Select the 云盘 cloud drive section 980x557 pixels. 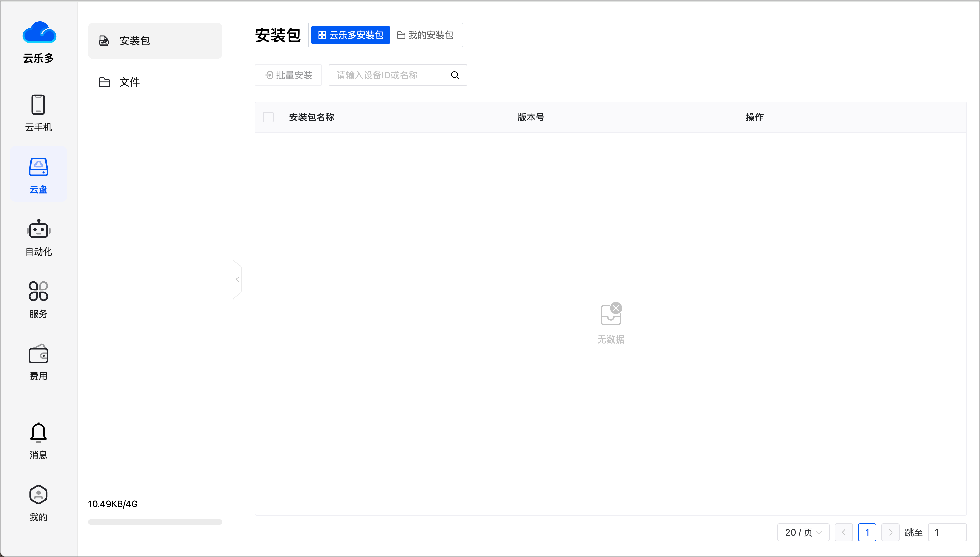coord(38,175)
